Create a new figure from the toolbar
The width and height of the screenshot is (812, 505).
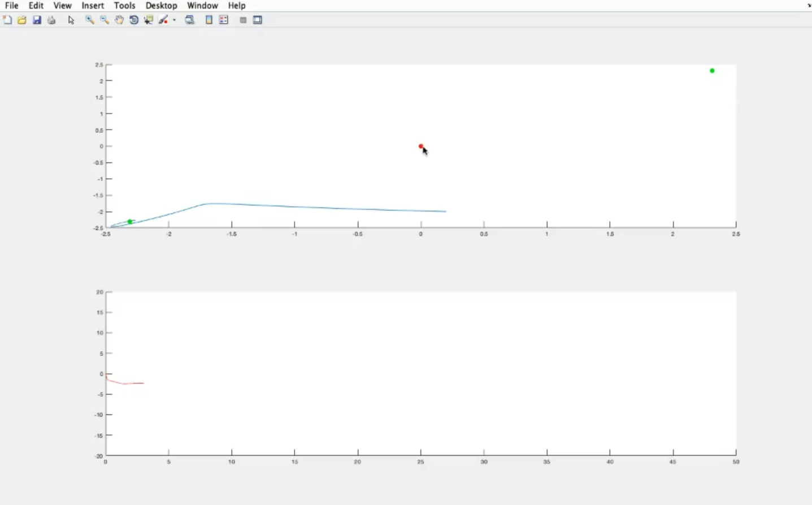click(x=7, y=20)
